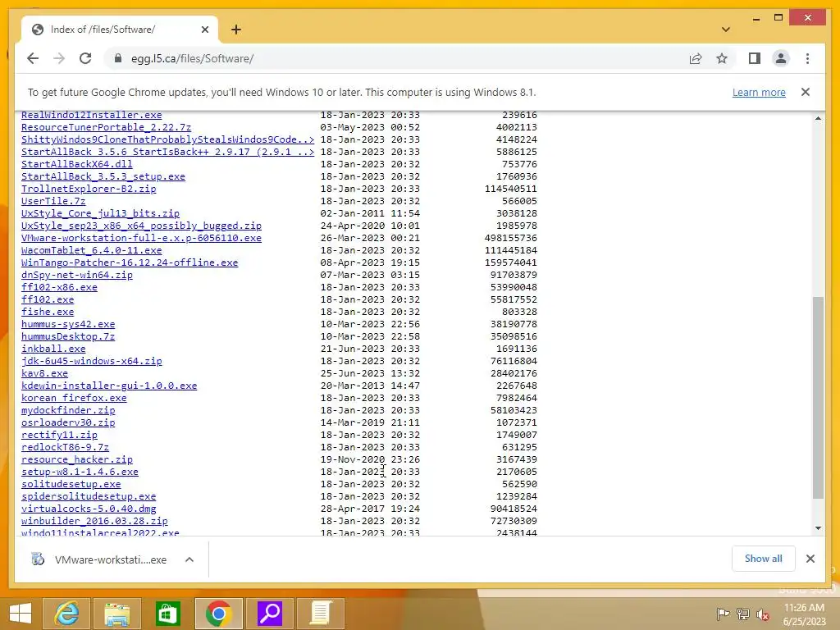Viewport: 840px width, 630px height.
Task: Click the fishe.exe link
Action: click(47, 312)
